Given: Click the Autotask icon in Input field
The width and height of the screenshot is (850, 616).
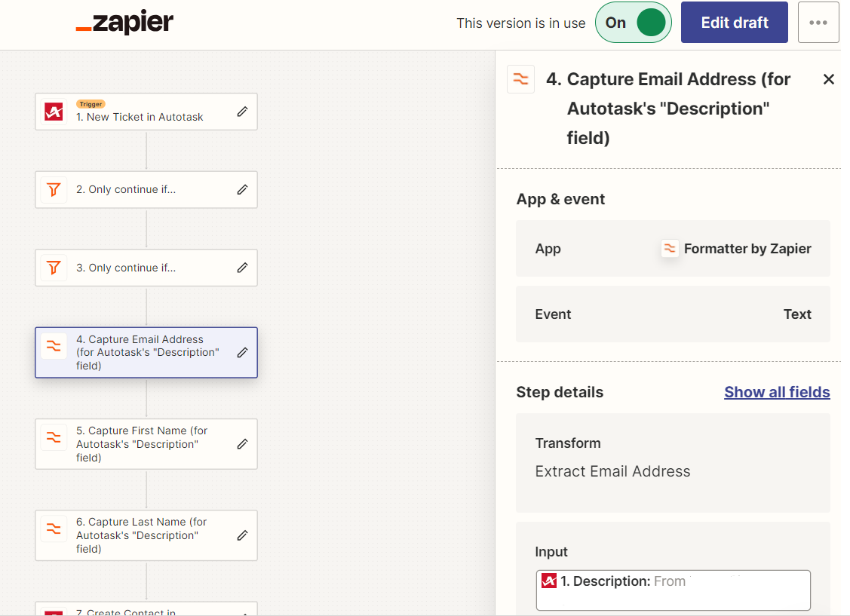Looking at the screenshot, I should pos(549,581).
